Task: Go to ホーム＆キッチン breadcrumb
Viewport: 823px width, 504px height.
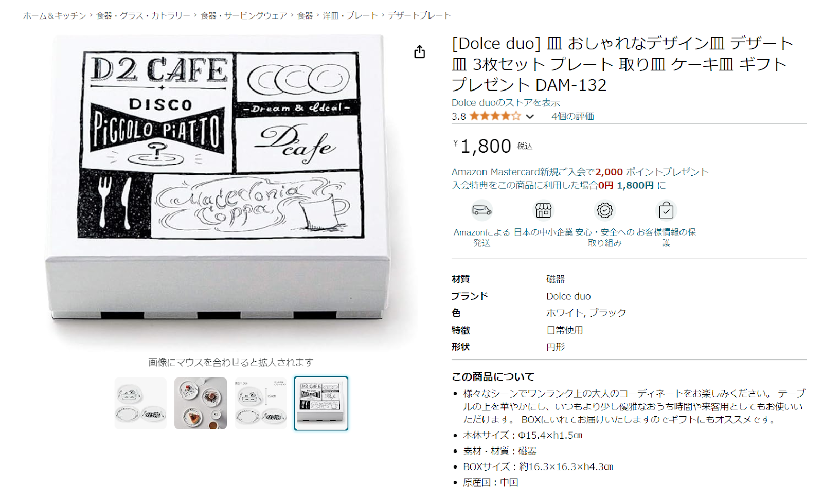Action: (x=55, y=16)
